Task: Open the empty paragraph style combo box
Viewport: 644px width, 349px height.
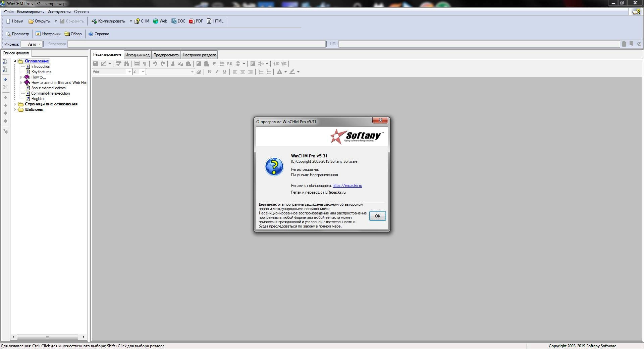Action: coord(170,72)
